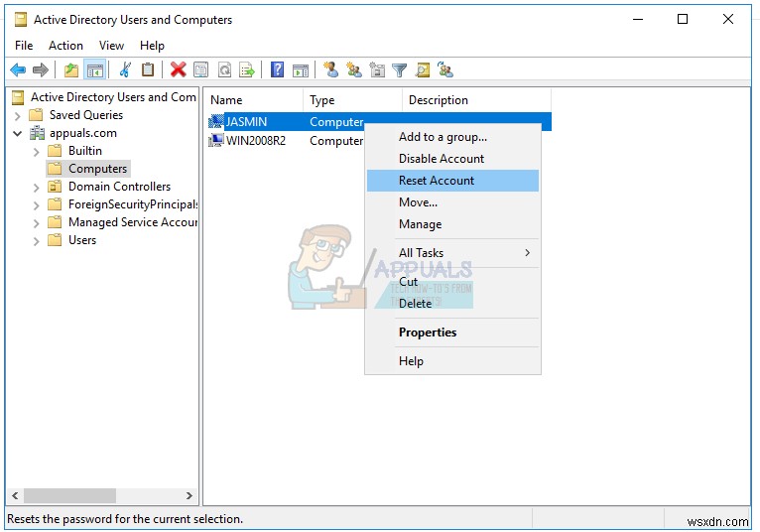This screenshot has width=760, height=532.
Task: Click the red X Delete toolbar icon
Action: pyautogui.click(x=179, y=69)
